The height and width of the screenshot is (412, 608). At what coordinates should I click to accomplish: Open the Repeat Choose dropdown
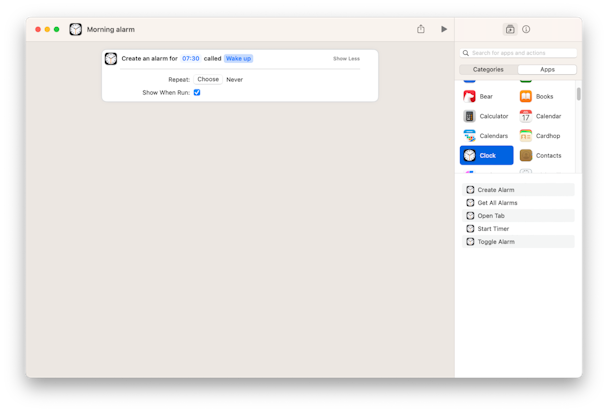208,79
